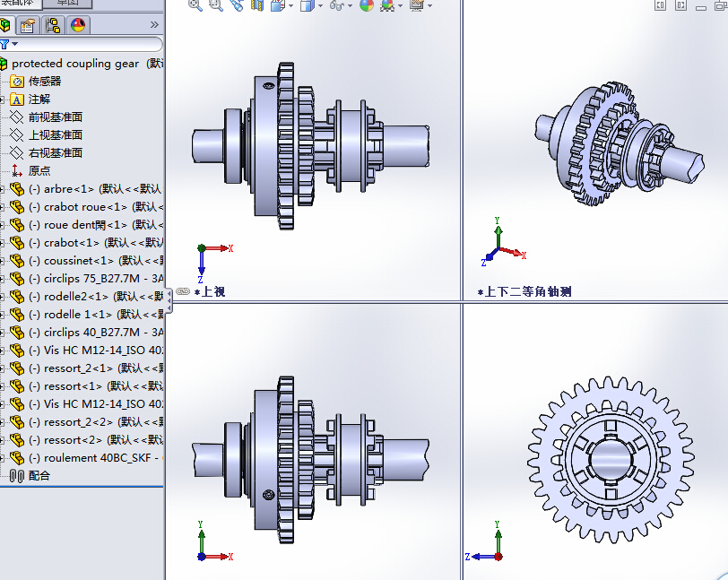Click the Zoom to Fit magnifier icon
The image size is (728, 580).
coord(195,5)
